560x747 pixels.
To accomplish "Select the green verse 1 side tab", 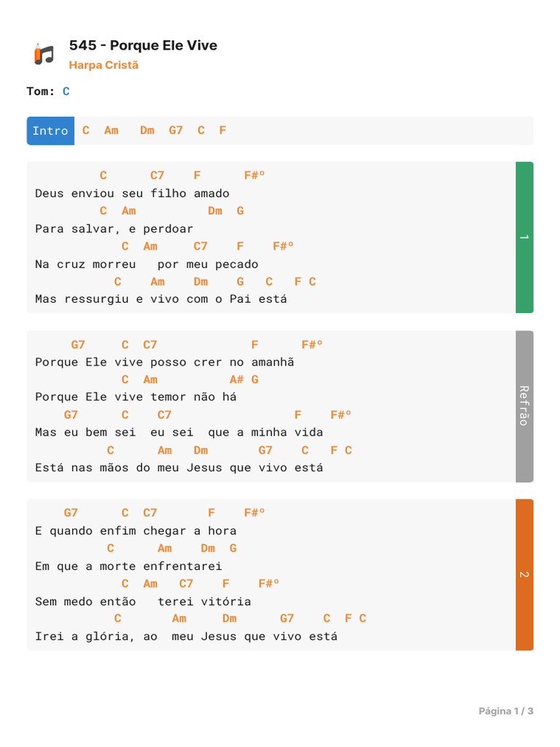I will [524, 238].
